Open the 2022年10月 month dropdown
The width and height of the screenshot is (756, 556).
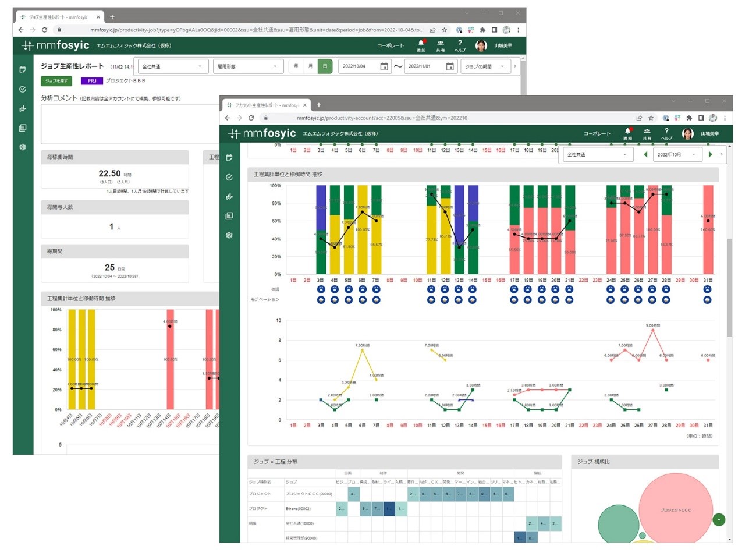pos(677,154)
